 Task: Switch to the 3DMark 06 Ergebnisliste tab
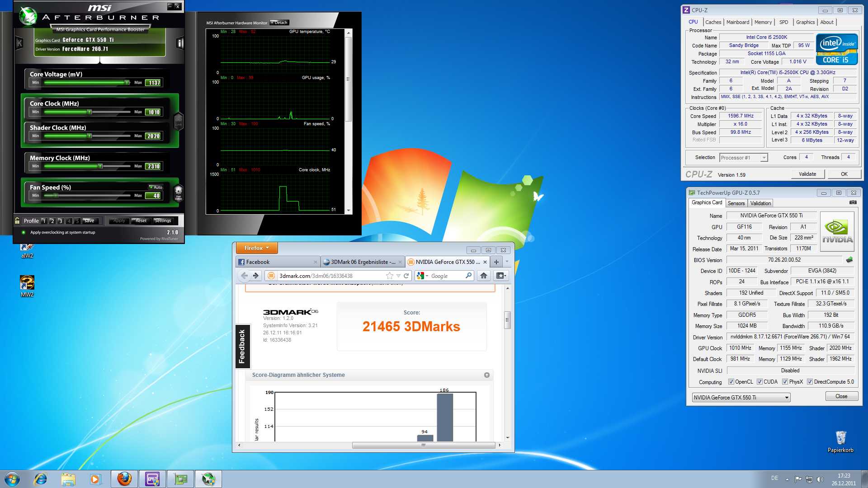363,262
